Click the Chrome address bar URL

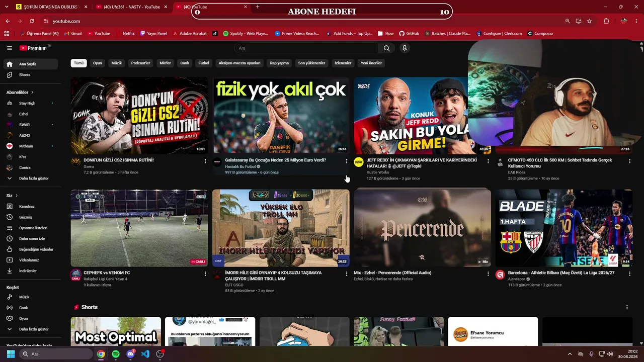(66, 21)
